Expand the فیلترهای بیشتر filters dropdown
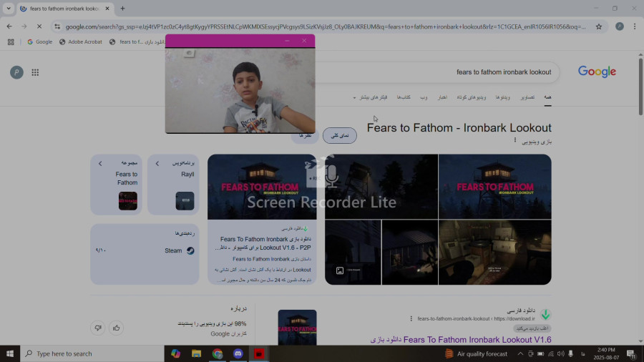 coord(370,98)
